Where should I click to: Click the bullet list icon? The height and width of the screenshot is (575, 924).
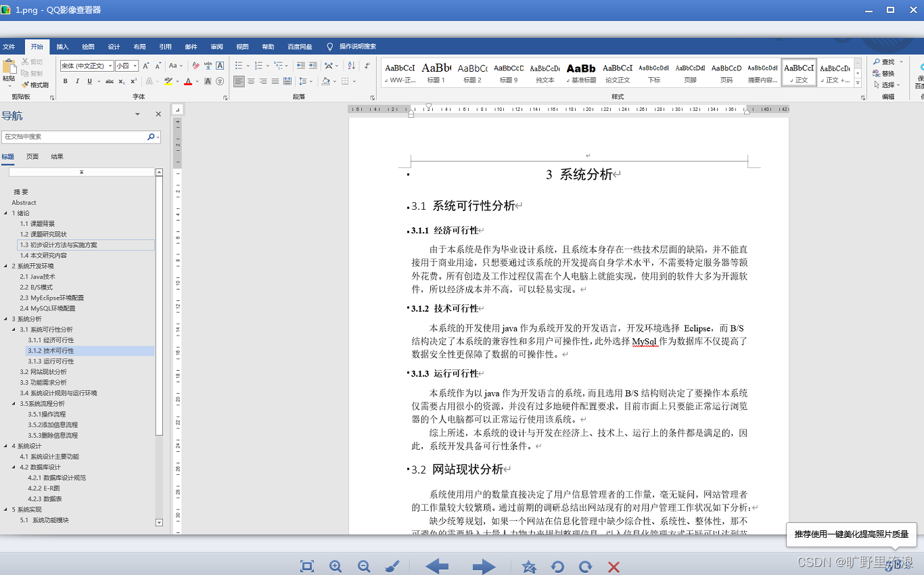pyautogui.click(x=239, y=66)
